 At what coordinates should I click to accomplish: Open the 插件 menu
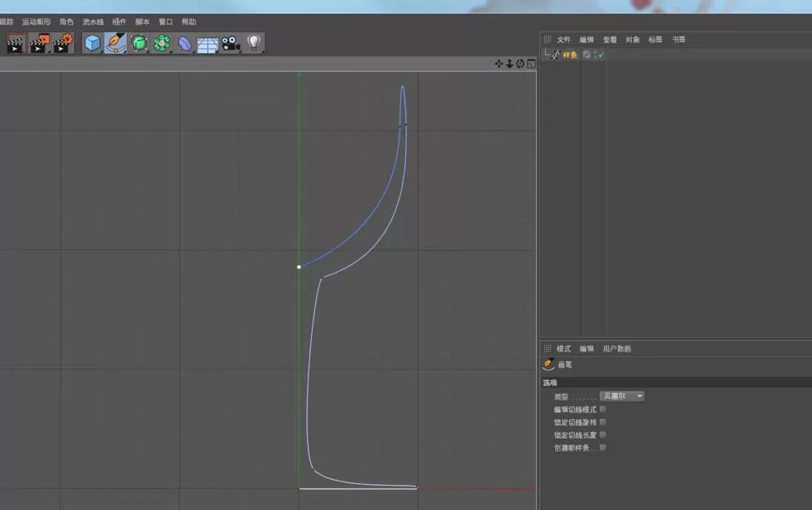(x=119, y=22)
